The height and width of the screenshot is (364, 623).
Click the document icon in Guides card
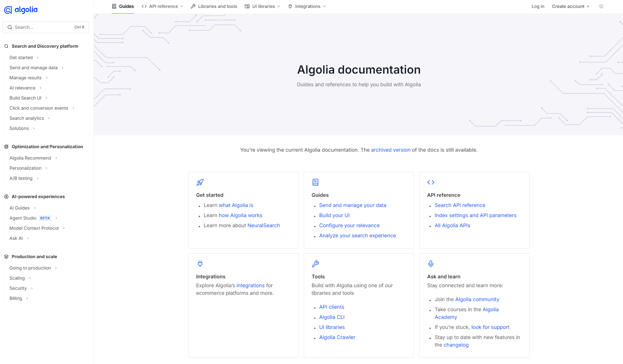click(x=315, y=182)
